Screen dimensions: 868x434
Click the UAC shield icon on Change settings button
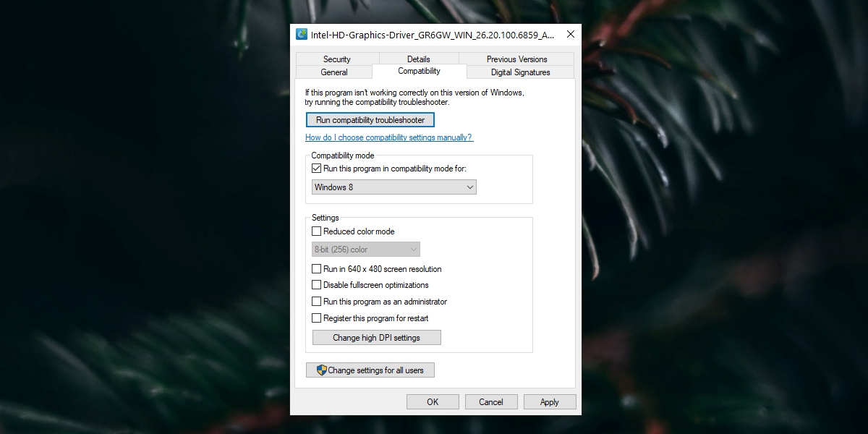coord(322,370)
